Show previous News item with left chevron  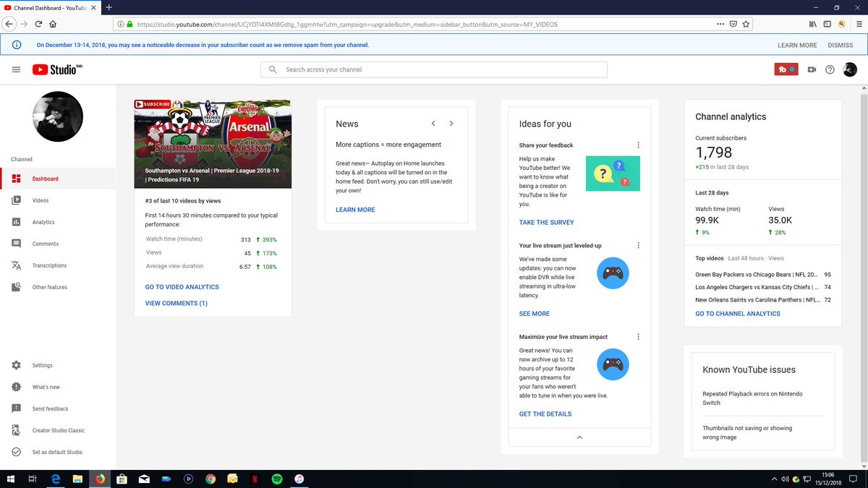click(433, 124)
